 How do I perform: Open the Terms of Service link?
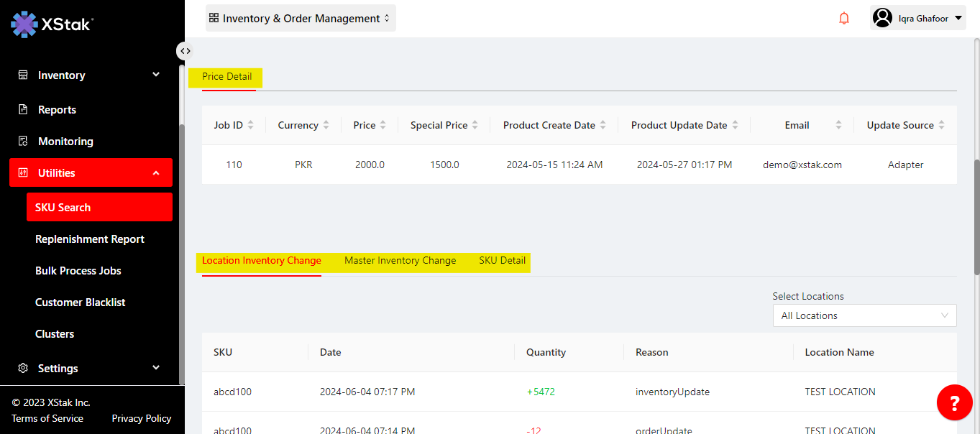(x=47, y=418)
